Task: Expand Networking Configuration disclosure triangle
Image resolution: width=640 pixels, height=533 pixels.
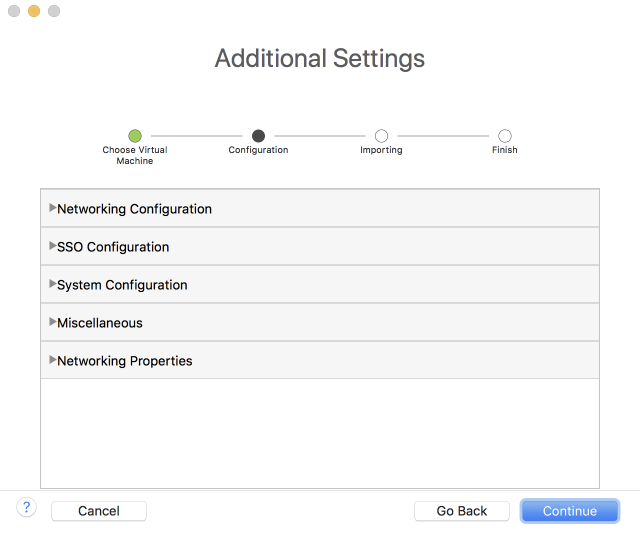Action: [52, 208]
